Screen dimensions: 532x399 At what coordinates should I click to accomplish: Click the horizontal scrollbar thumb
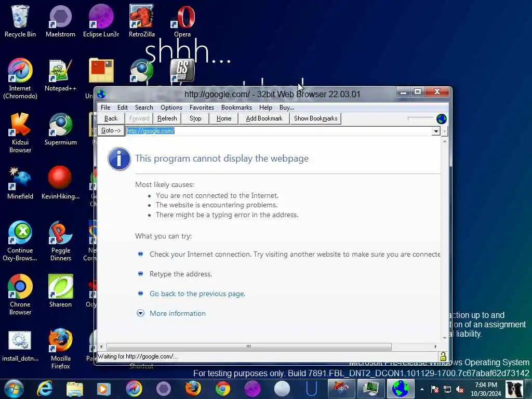(249, 347)
